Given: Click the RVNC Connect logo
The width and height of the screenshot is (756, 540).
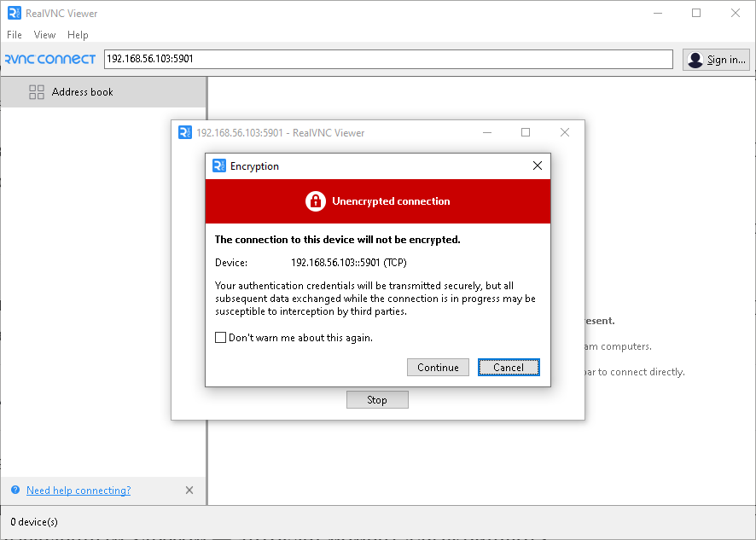Looking at the screenshot, I should 50,60.
